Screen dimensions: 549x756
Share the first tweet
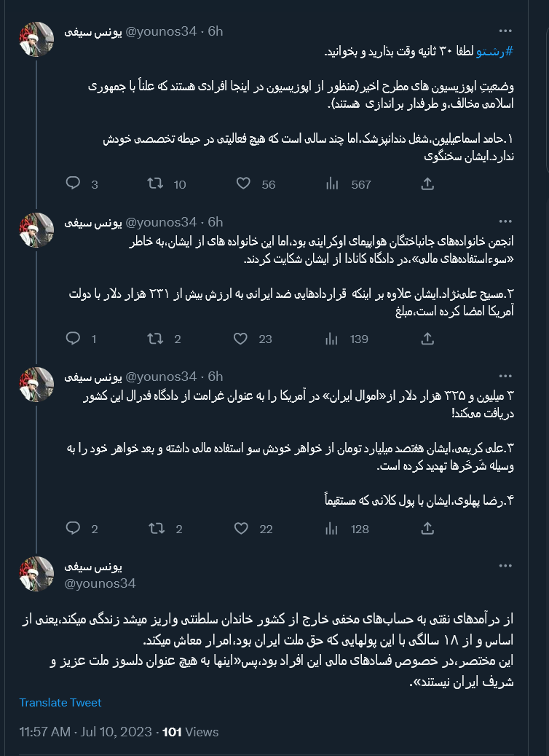[428, 184]
